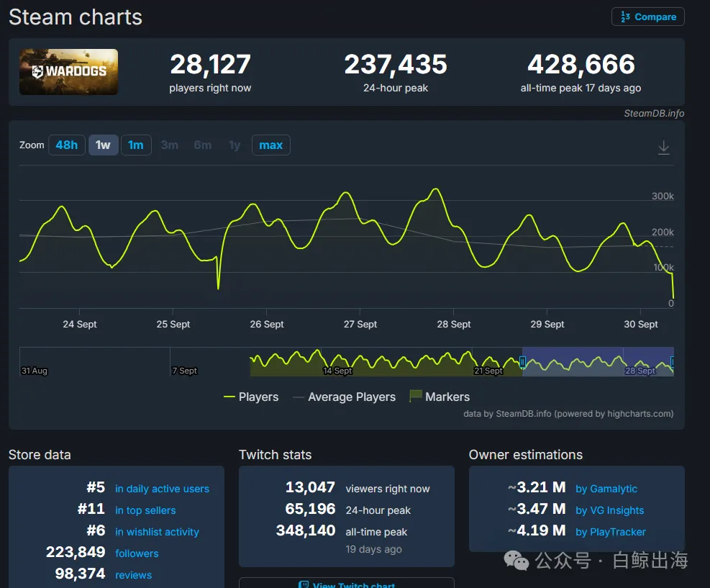Viewport: 710px width, 588px height.
Task: Grab the left navigator range handle
Action: pos(522,361)
